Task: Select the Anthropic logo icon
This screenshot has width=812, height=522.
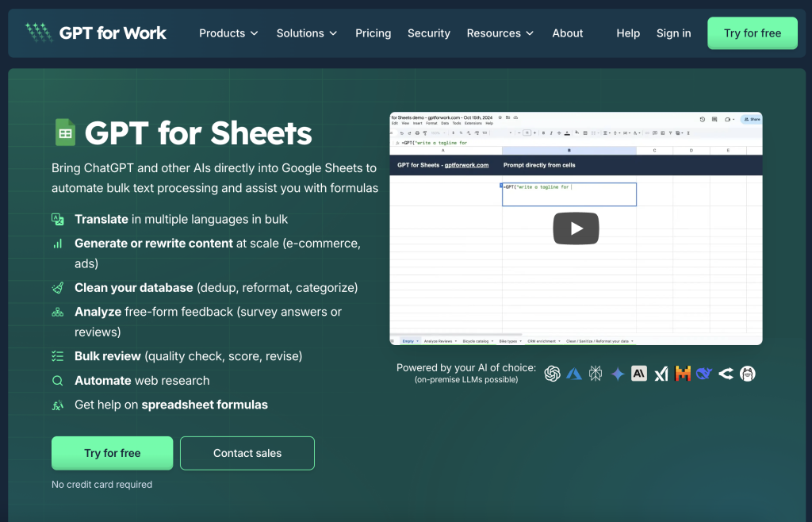Action: (639, 374)
